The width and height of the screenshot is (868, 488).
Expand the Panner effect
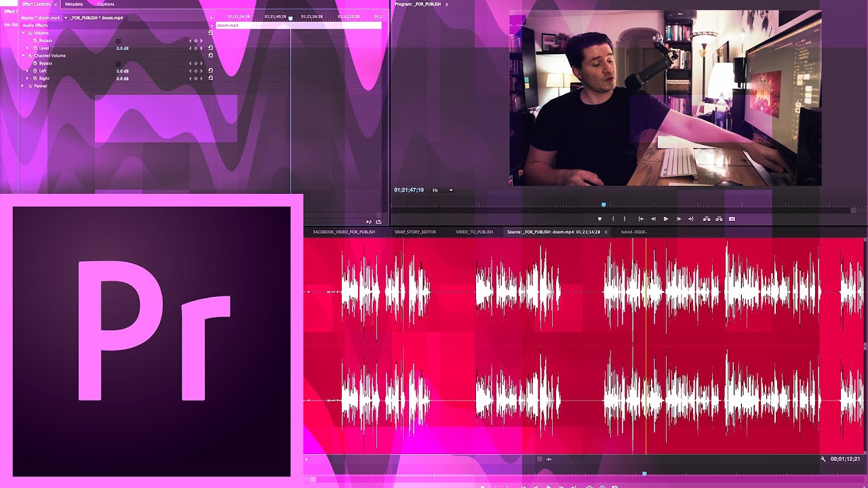22,86
